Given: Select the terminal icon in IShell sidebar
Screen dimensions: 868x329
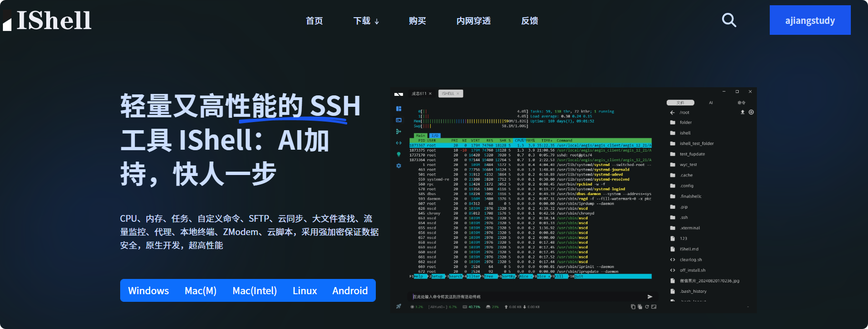Looking at the screenshot, I should coord(399,120).
